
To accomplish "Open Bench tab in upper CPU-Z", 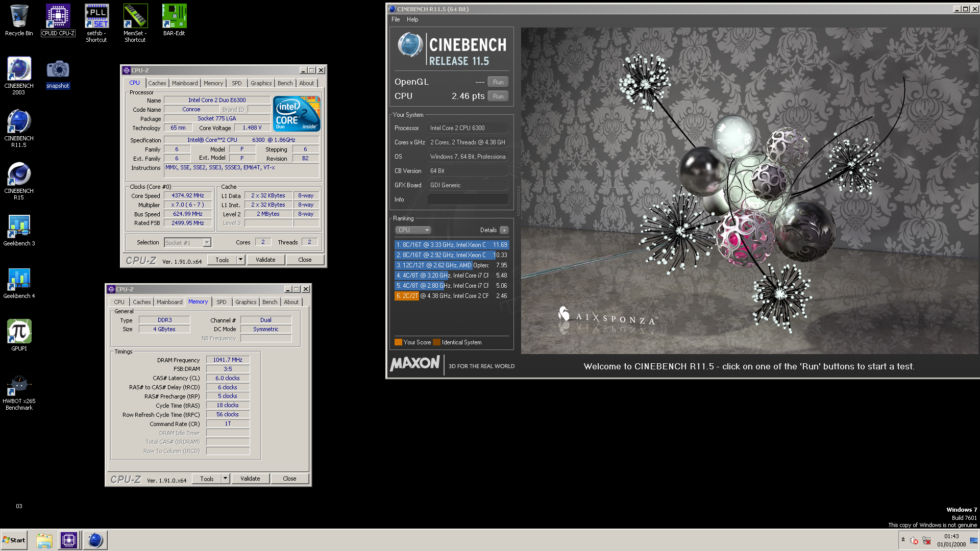I will (x=285, y=83).
